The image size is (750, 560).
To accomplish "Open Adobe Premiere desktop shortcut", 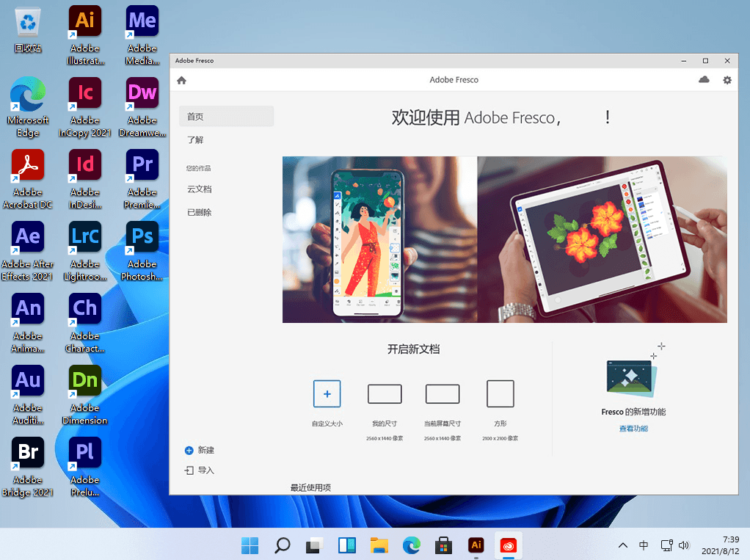I will click(142, 179).
